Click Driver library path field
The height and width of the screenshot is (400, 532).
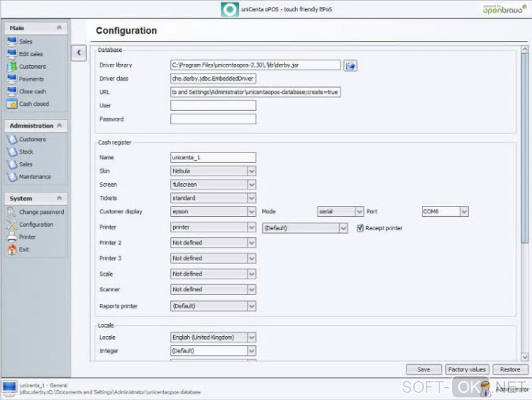[256, 65]
